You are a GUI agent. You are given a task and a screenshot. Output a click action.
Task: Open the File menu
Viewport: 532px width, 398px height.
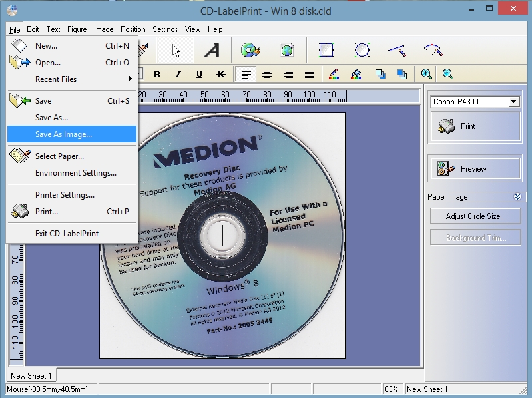15,29
